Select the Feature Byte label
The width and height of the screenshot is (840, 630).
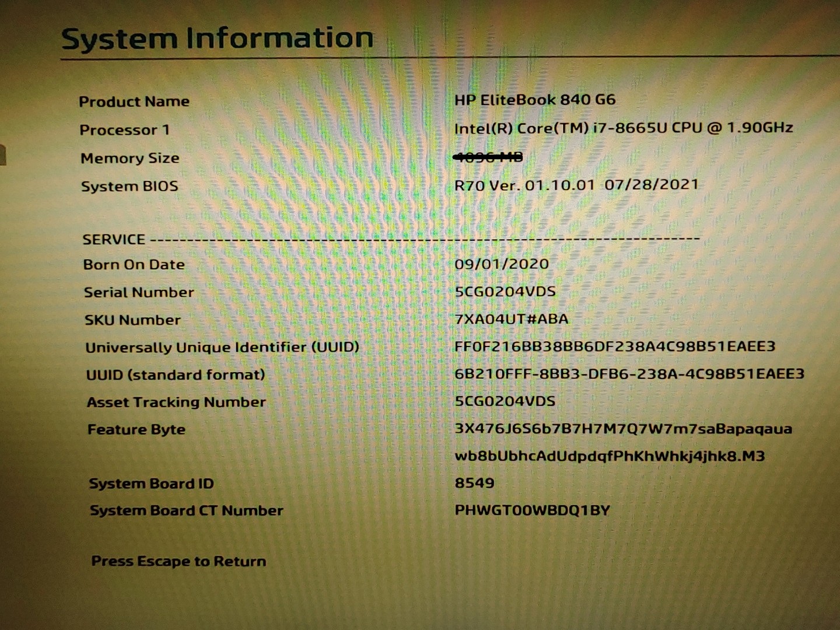(x=136, y=429)
